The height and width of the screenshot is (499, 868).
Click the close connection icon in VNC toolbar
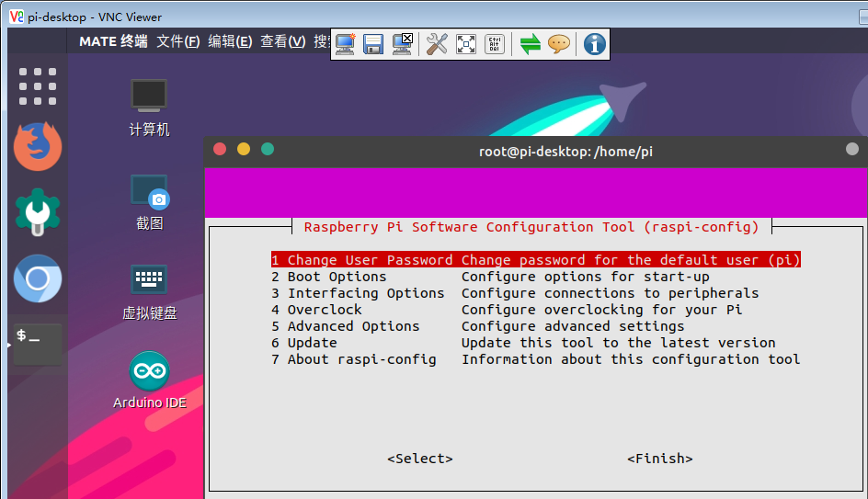402,43
